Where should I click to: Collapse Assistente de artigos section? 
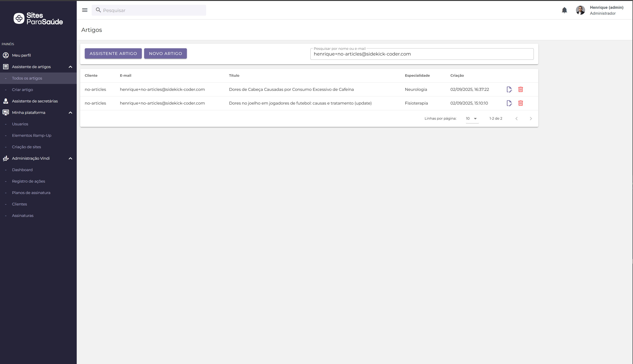[x=70, y=67]
